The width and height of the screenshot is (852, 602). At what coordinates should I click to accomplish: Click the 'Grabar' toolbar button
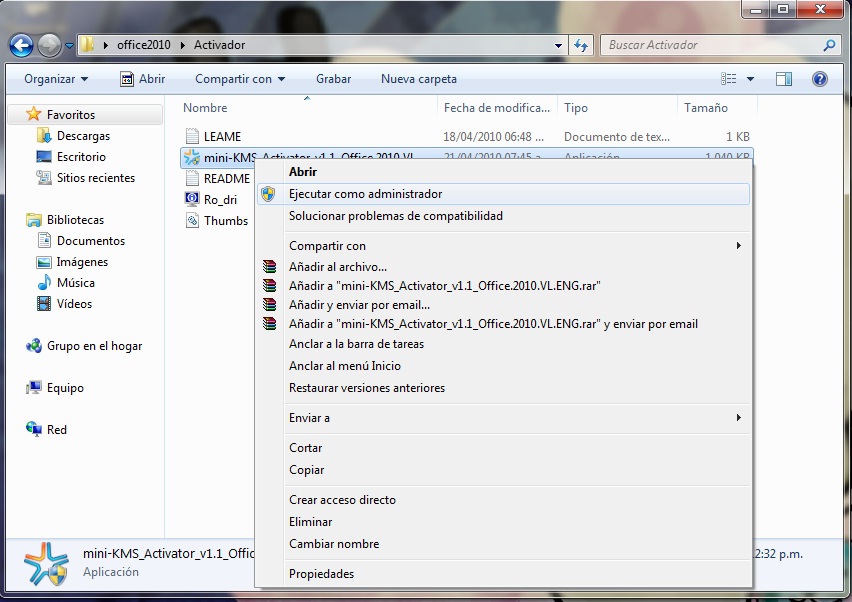pos(332,79)
